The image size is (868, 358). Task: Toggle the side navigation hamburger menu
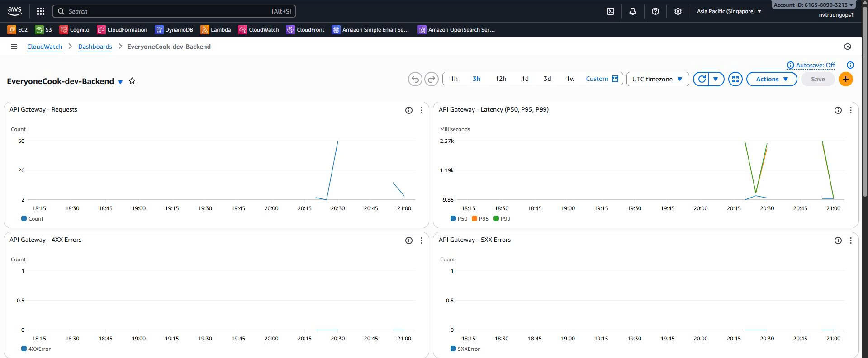point(14,47)
